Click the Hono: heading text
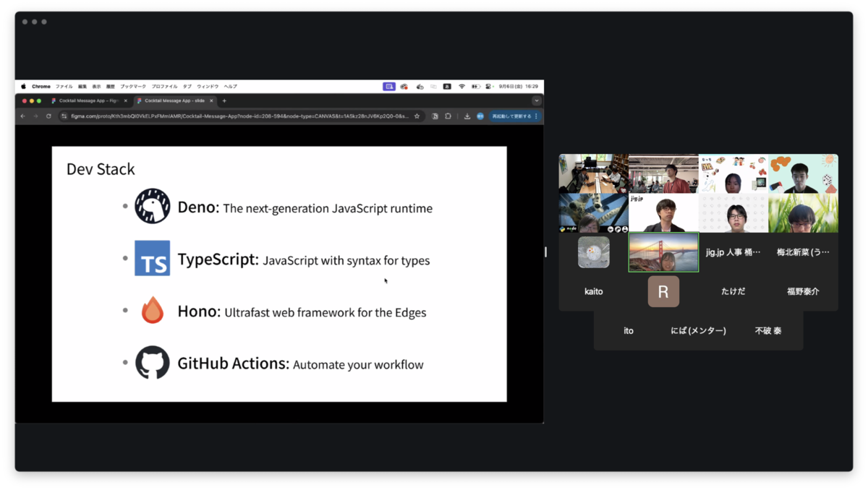Viewport: 868px width, 490px height. 199,311
